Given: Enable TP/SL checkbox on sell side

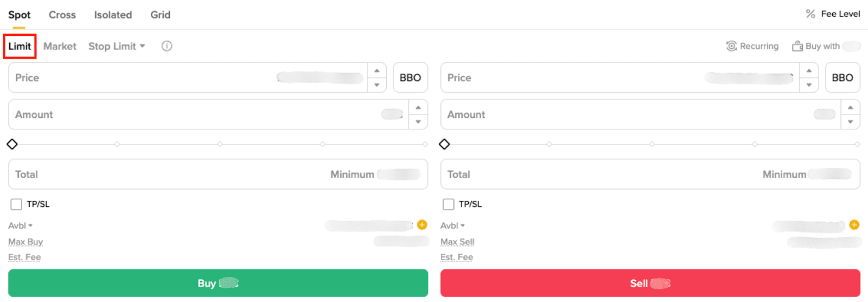Looking at the screenshot, I should click(448, 204).
